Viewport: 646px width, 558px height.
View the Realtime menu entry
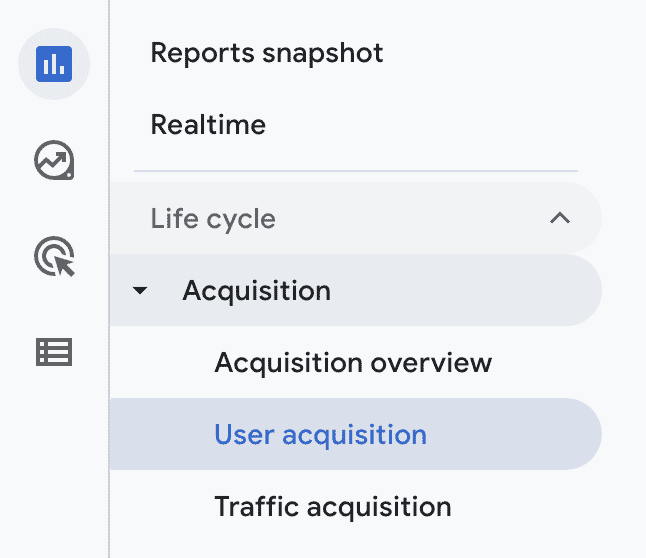pyautogui.click(x=208, y=126)
